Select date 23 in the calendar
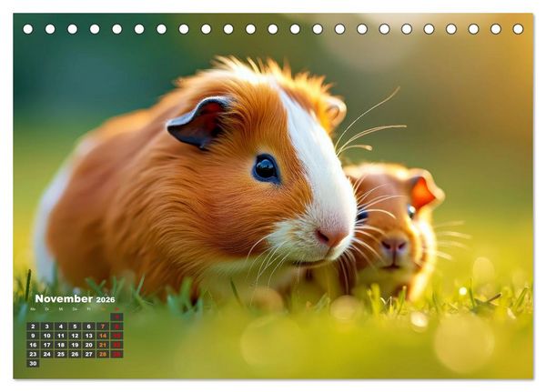The width and height of the screenshot is (546, 392). tap(33, 354)
